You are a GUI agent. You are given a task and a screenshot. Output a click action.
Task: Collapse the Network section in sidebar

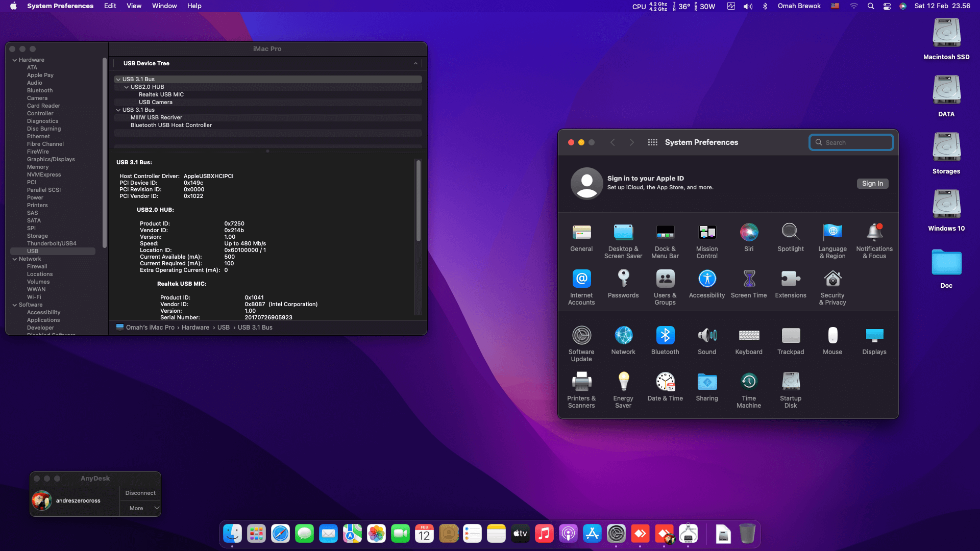[x=15, y=259]
